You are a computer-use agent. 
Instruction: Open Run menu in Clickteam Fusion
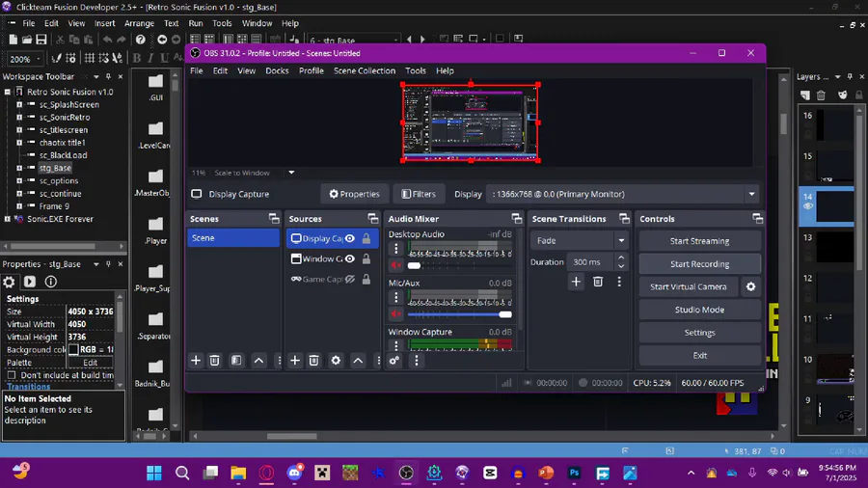pyautogui.click(x=196, y=23)
